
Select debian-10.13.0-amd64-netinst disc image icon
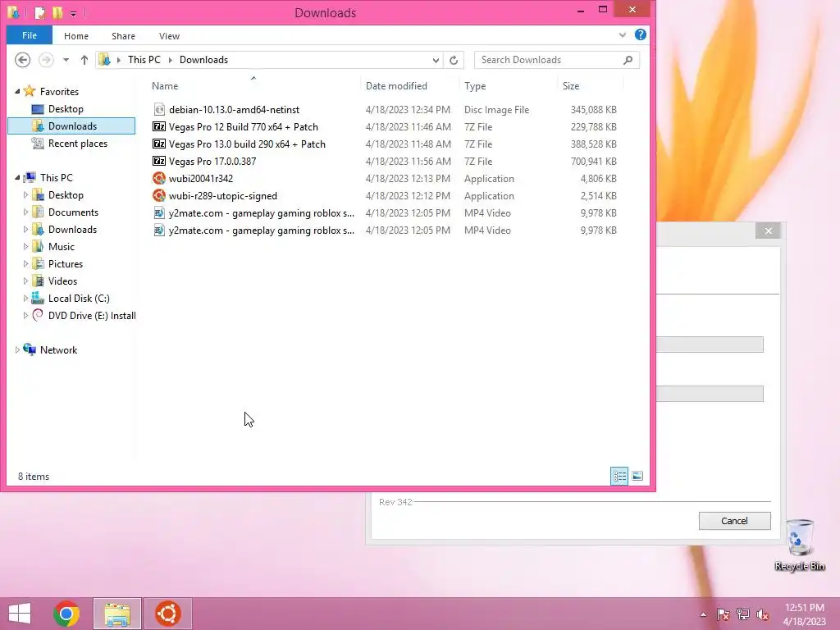[159, 109]
